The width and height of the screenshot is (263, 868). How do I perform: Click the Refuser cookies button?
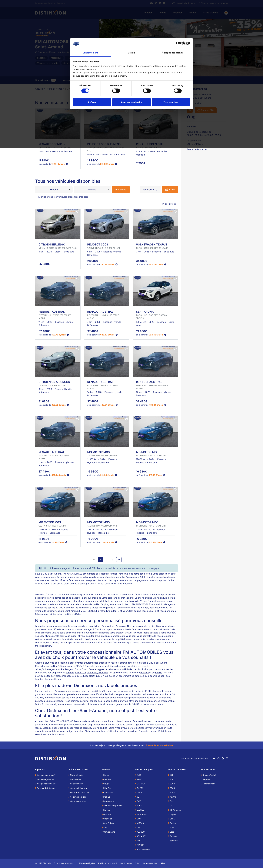tap(92, 102)
